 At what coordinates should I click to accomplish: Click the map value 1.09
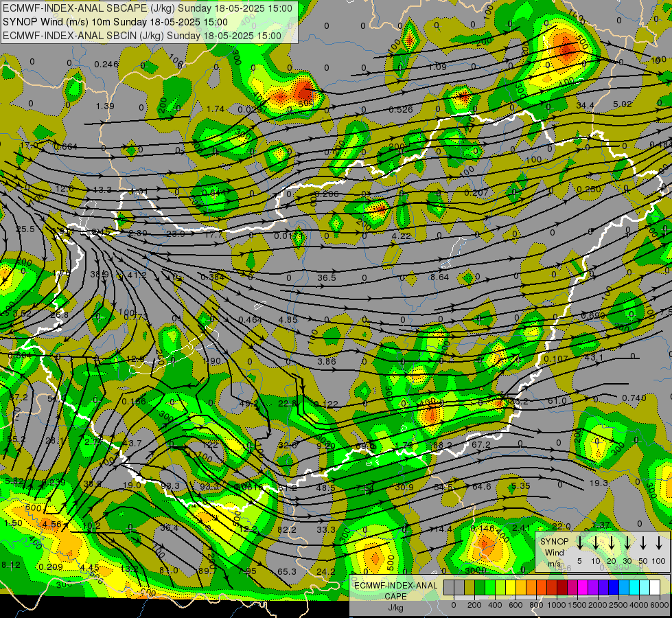(437, 67)
